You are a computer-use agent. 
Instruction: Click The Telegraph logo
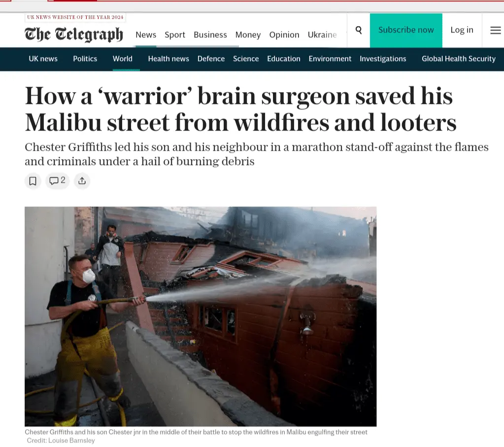pos(74,34)
